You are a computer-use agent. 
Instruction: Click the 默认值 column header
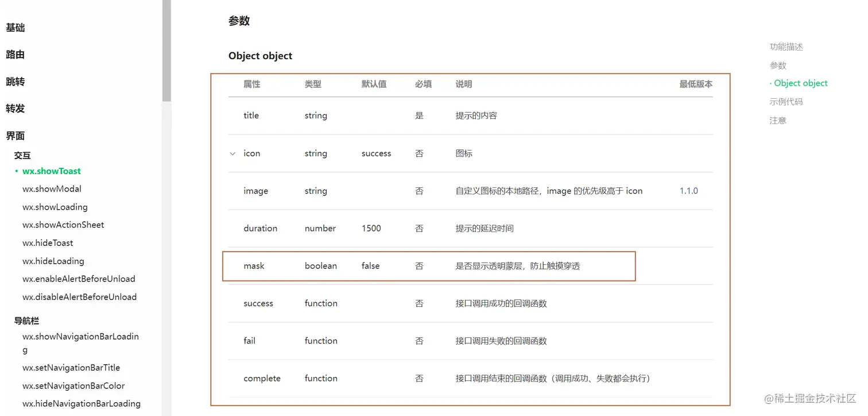click(374, 84)
